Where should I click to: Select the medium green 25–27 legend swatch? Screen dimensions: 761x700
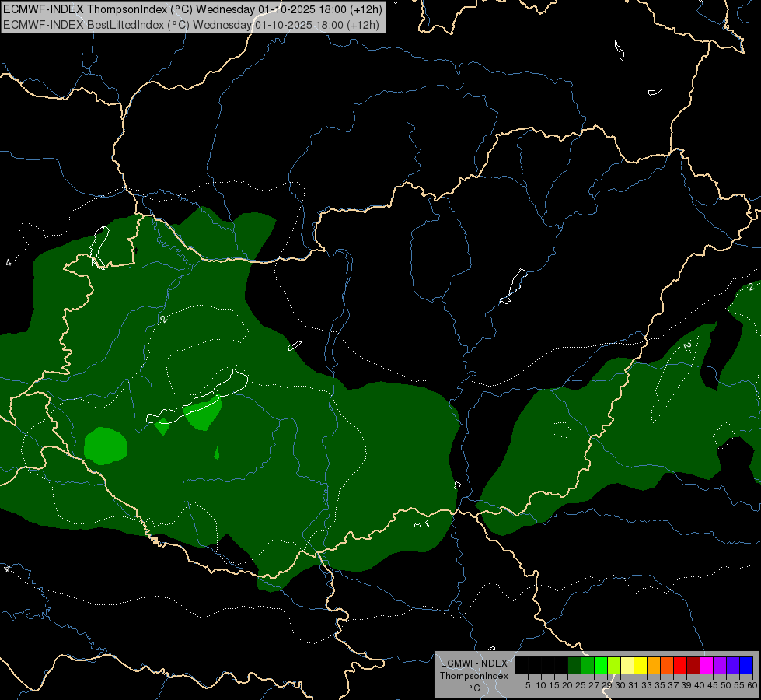point(588,665)
